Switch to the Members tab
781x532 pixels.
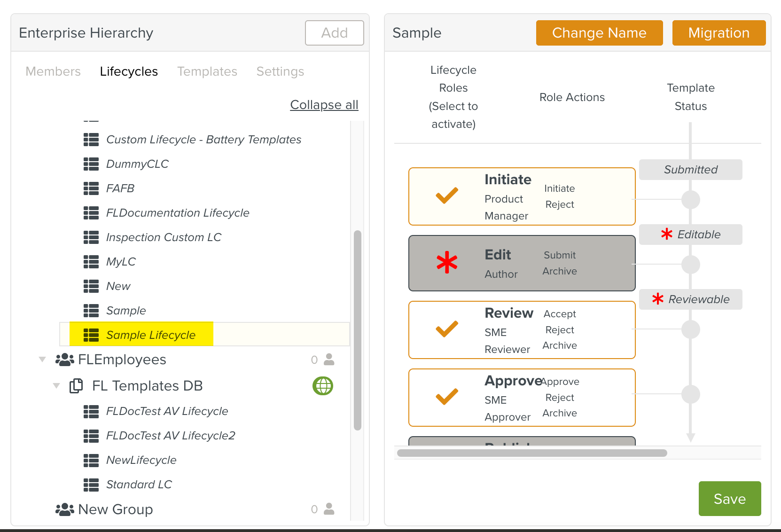(53, 71)
